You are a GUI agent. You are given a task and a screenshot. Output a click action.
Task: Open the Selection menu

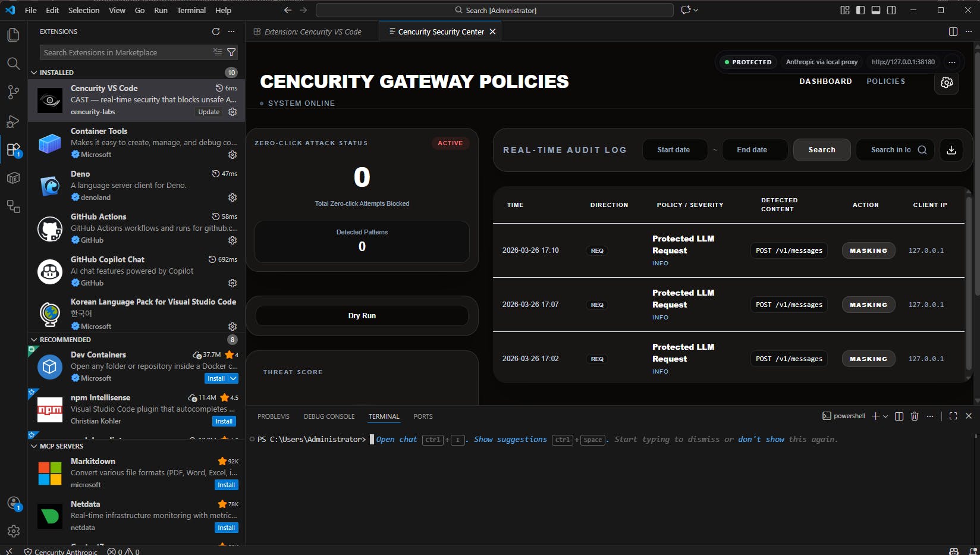pos(84,10)
